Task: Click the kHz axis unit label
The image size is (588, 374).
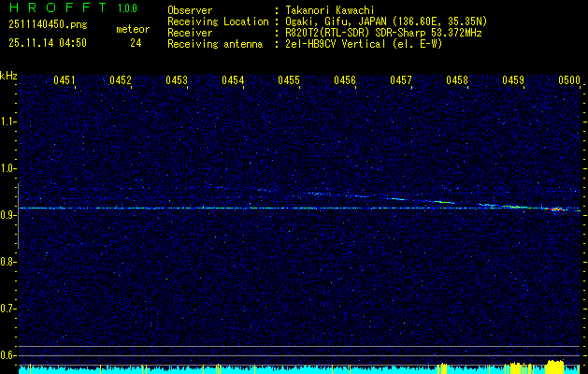Action: coord(8,76)
